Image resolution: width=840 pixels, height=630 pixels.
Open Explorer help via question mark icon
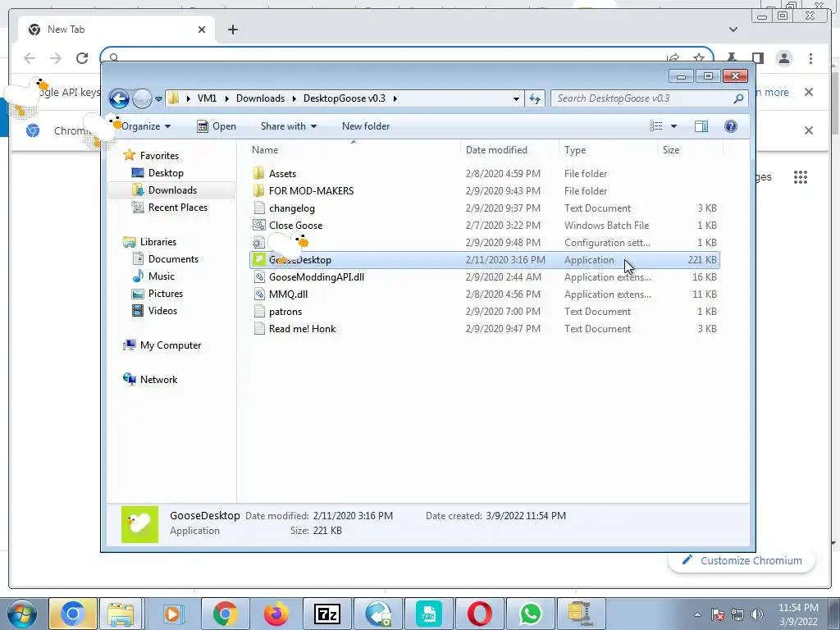731,126
